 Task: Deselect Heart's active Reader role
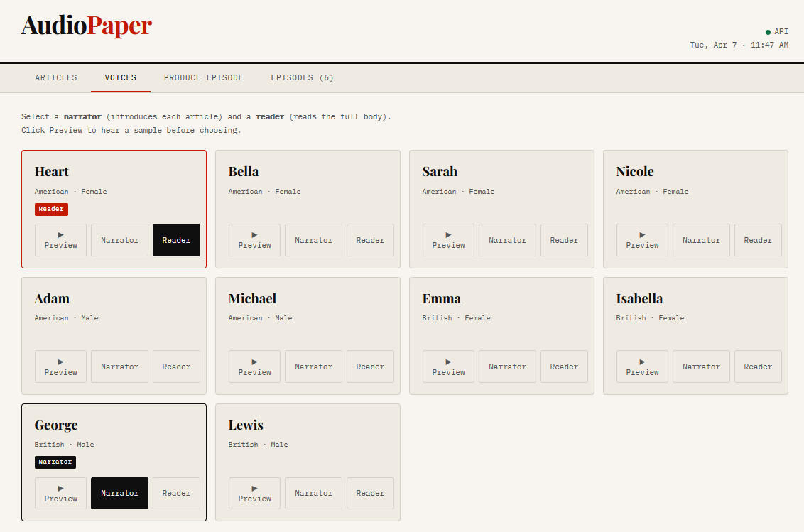(176, 240)
